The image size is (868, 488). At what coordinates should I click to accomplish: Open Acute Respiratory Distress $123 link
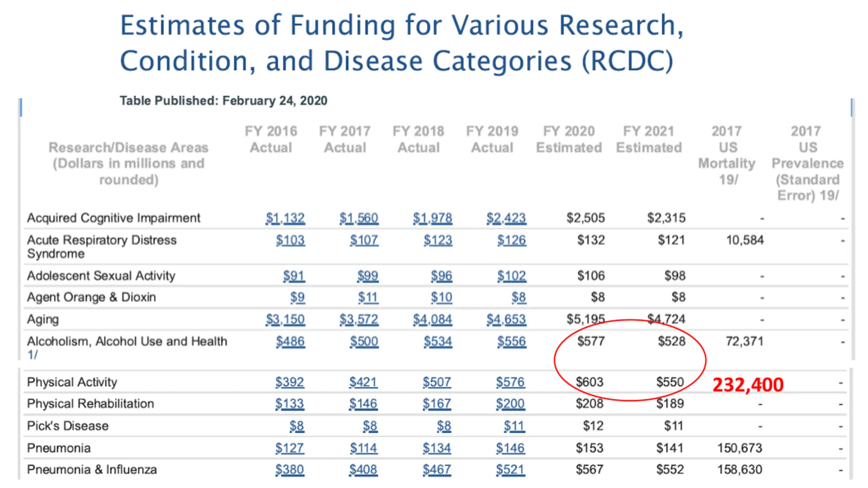click(x=438, y=240)
